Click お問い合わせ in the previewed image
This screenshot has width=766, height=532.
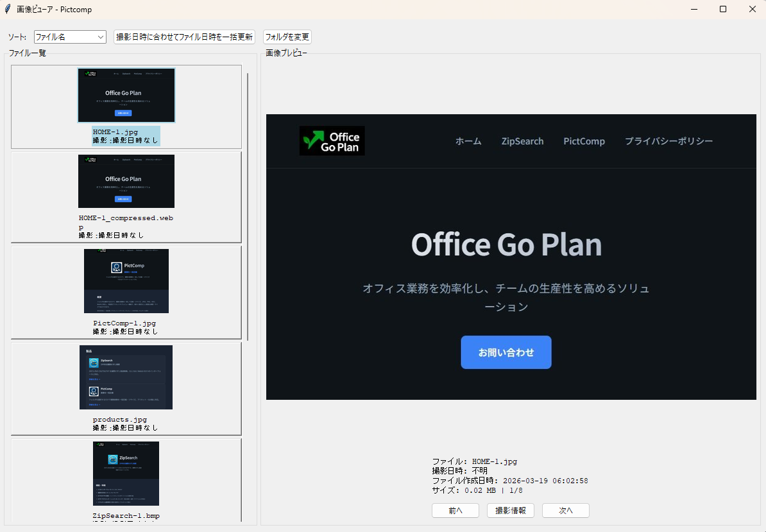[x=506, y=352]
